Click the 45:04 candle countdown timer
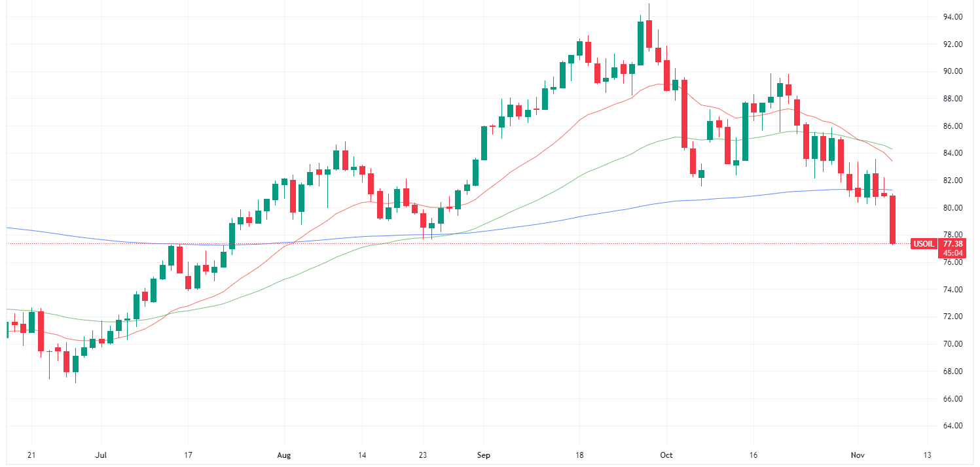The width and height of the screenshot is (980, 467). (952, 252)
